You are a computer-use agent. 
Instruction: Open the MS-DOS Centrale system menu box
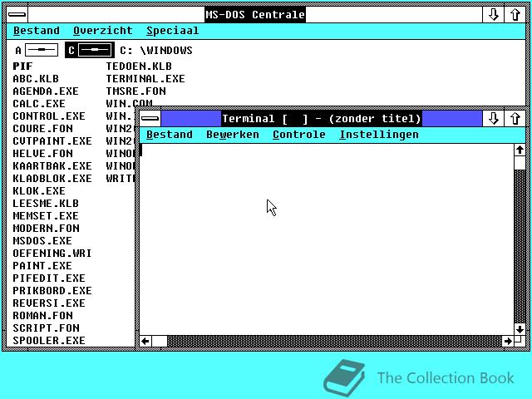pyautogui.click(x=17, y=15)
